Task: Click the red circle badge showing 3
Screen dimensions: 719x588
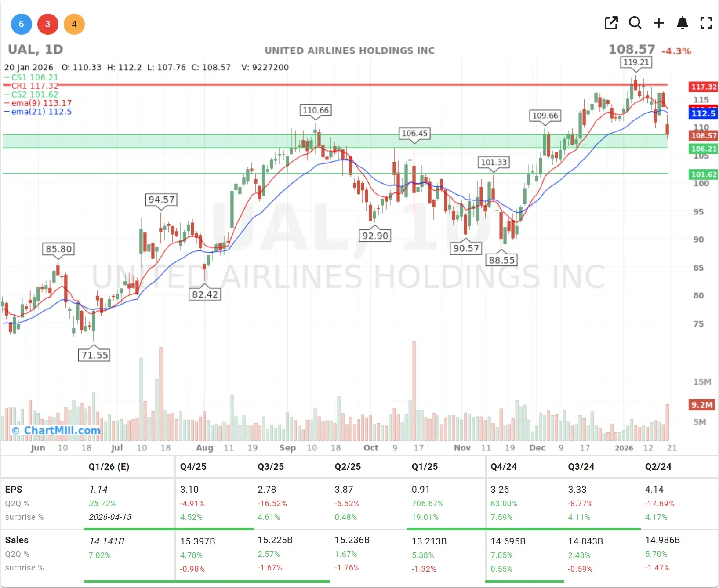Action: click(x=48, y=24)
